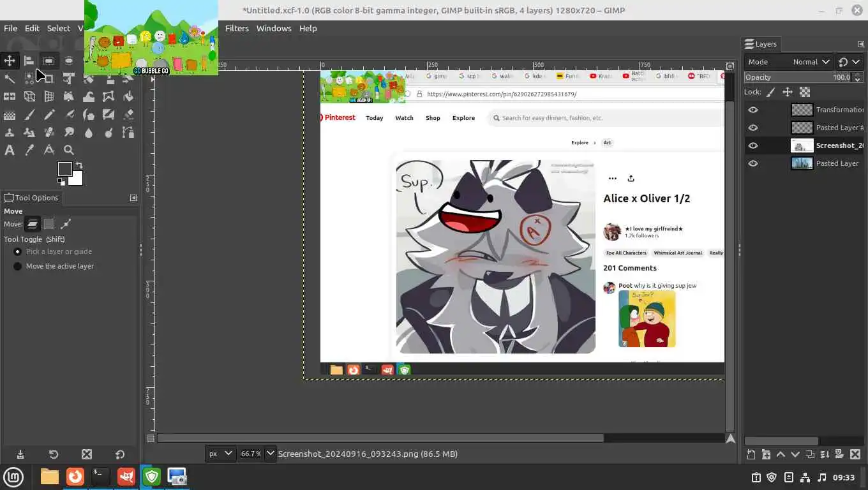868x490 pixels.
Task: Open the px unit dropdown in status bar
Action: click(x=221, y=454)
